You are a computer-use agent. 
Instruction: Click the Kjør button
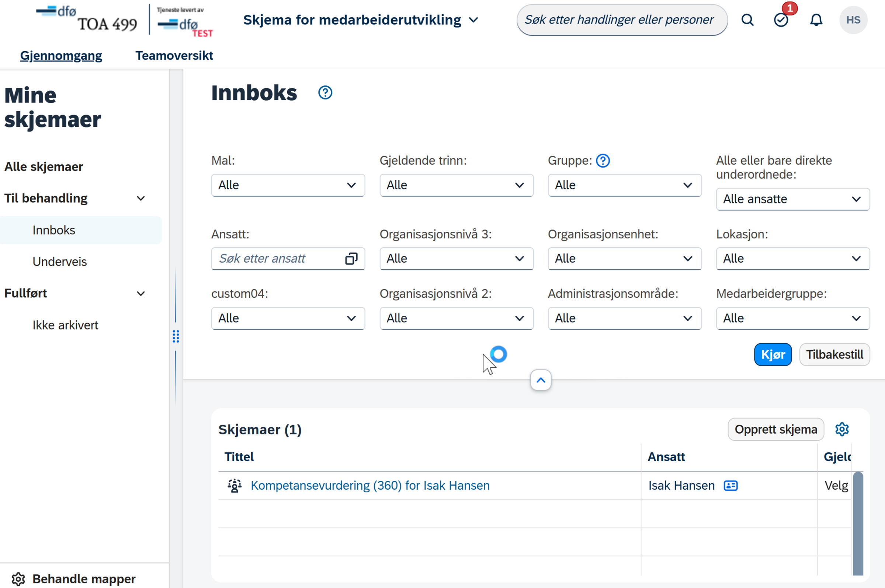click(773, 354)
